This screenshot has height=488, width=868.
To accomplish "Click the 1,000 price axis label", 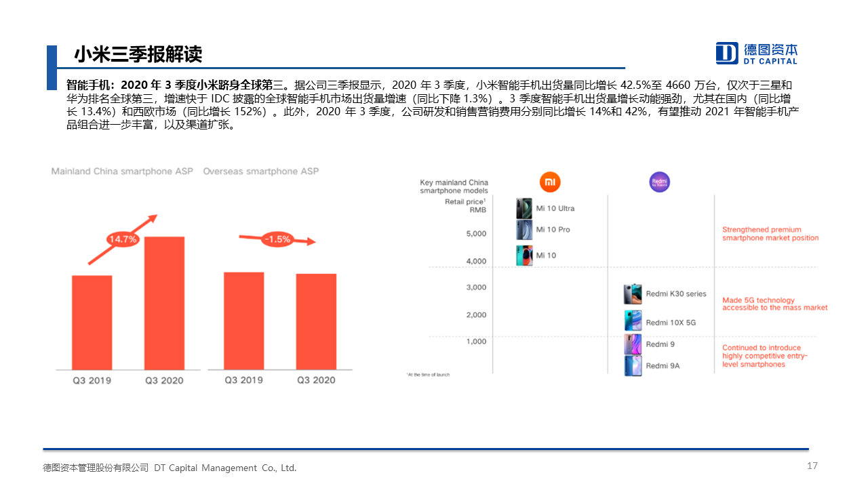I will (x=476, y=342).
